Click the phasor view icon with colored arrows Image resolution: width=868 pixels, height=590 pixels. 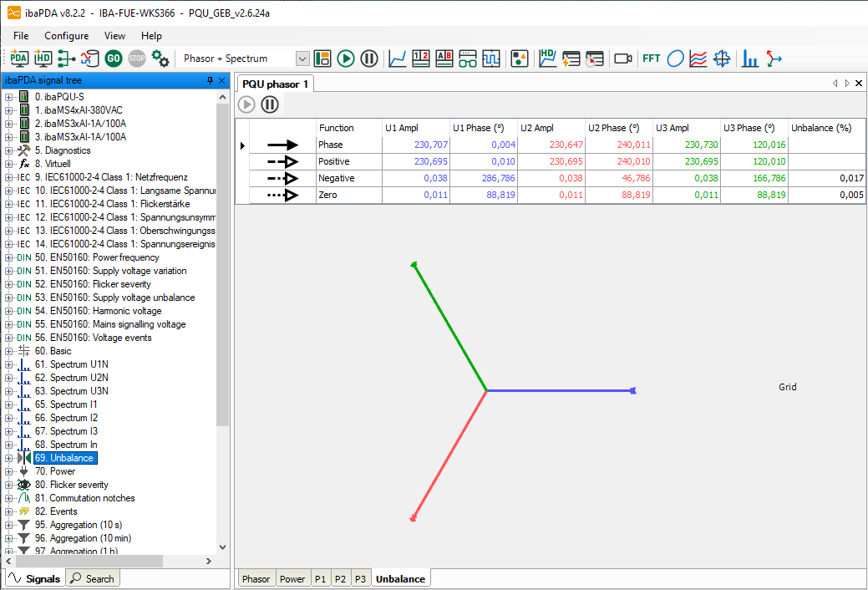coord(774,58)
